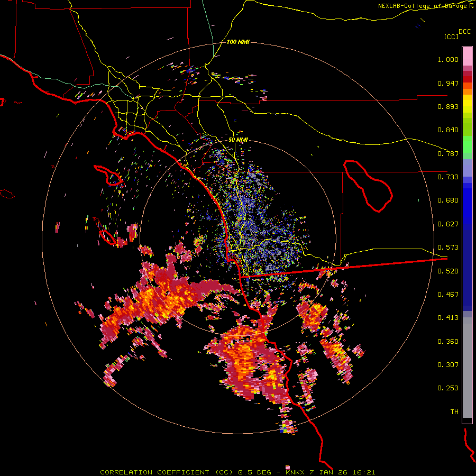
Task: Click the 0.520 scale label
Action: 448,271
